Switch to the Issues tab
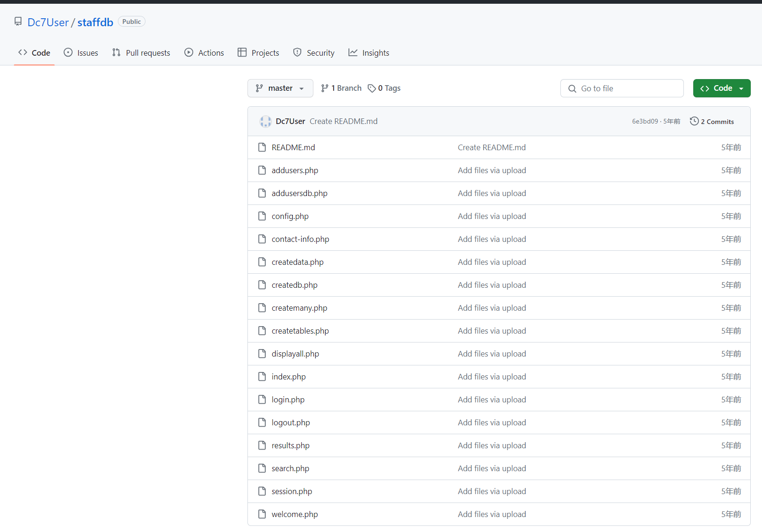762x532 pixels. [x=81, y=53]
